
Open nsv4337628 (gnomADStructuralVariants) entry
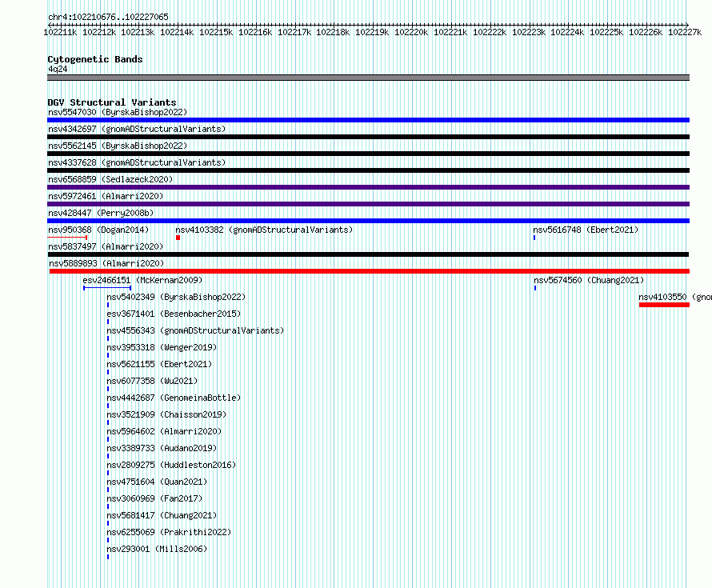point(137,162)
